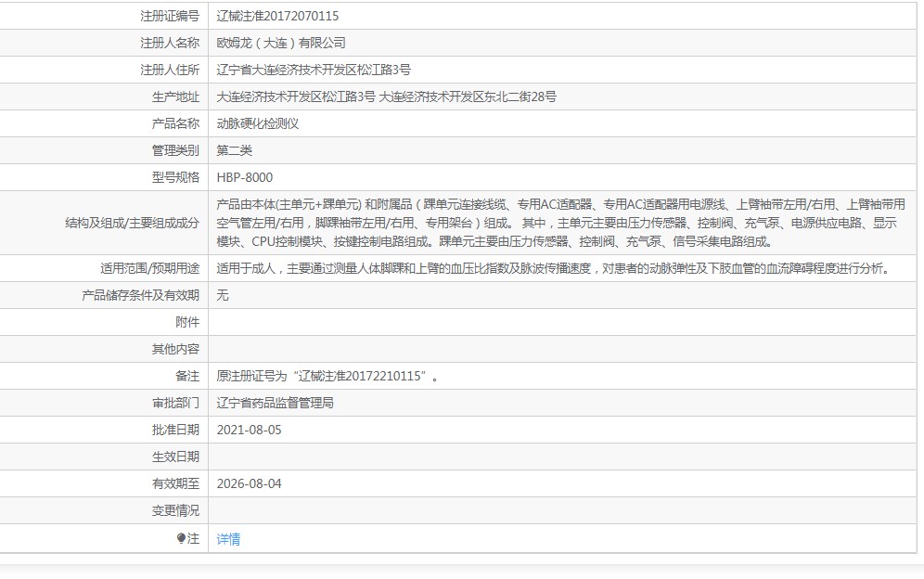Viewport: 924px width, 579px height.
Task: Click the storage condition value 无
Action: click(x=222, y=295)
